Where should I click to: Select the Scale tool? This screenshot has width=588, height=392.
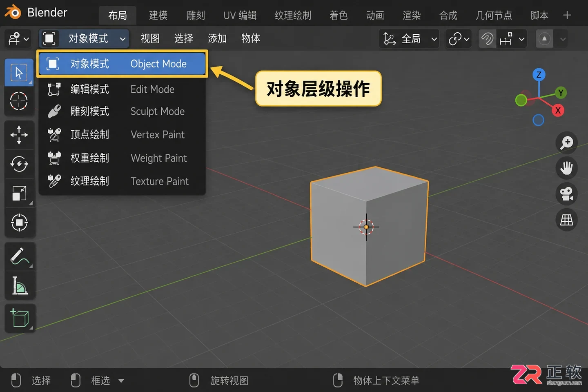pyautogui.click(x=19, y=193)
